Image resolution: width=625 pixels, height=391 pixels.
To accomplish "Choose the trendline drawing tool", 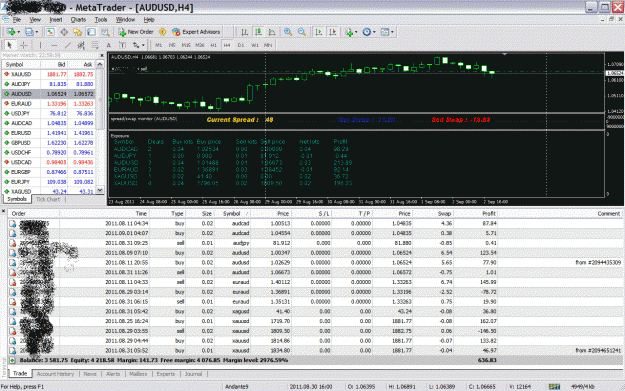I will click(x=68, y=45).
